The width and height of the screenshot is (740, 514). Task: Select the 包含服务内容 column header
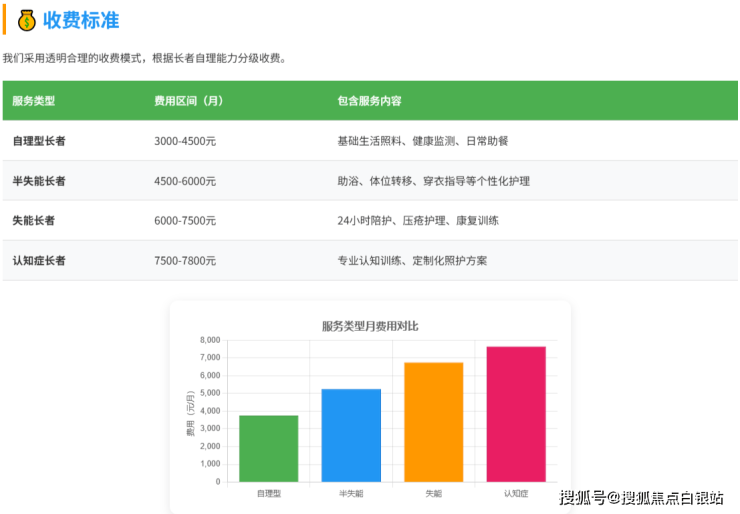370,101
